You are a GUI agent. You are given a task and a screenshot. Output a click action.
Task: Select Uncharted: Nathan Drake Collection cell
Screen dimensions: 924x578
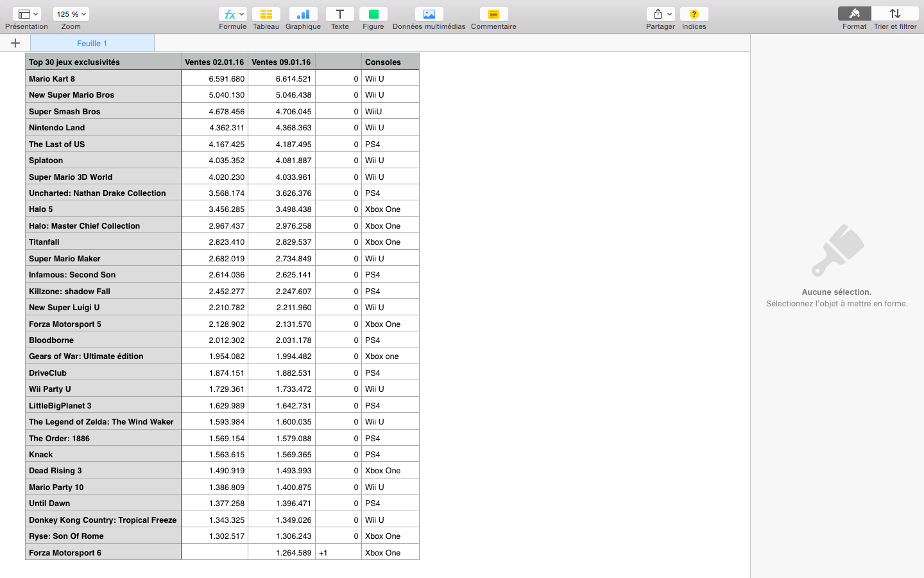point(103,193)
